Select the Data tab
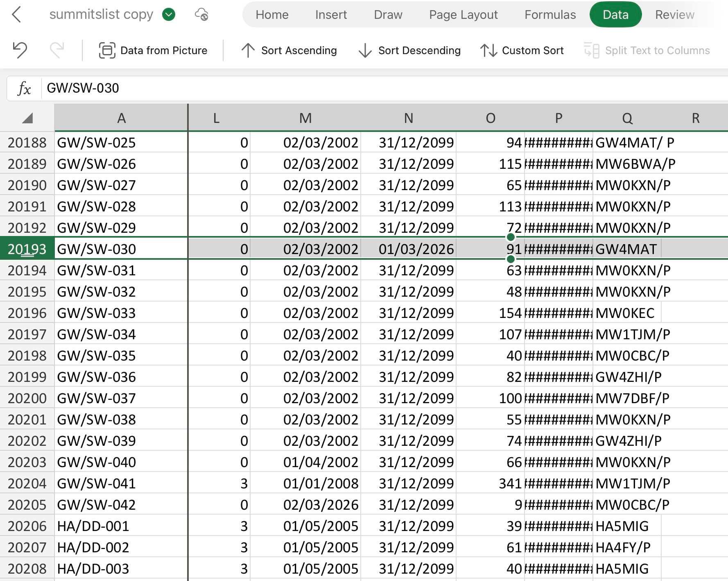Viewport: 728px width, 581px height. coord(615,15)
